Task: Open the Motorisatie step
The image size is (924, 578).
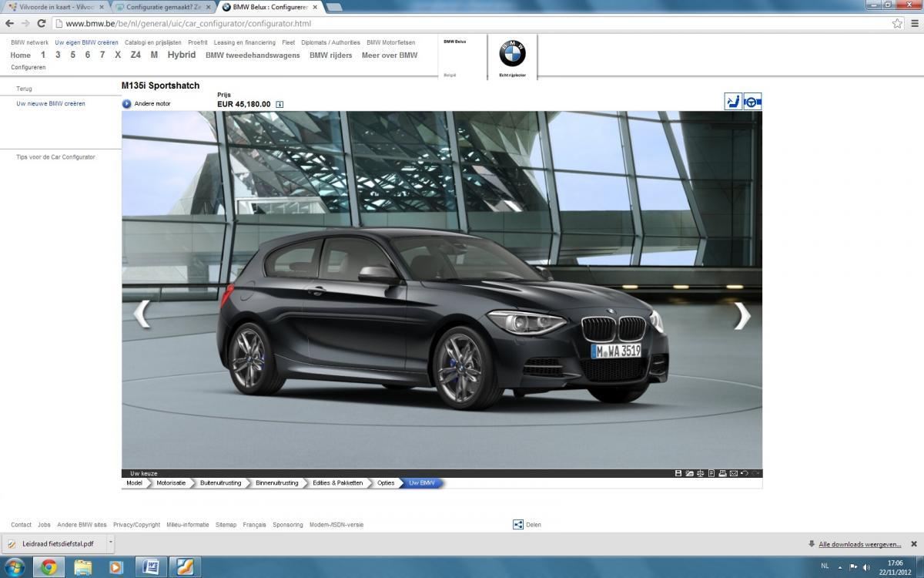Action: [171, 483]
